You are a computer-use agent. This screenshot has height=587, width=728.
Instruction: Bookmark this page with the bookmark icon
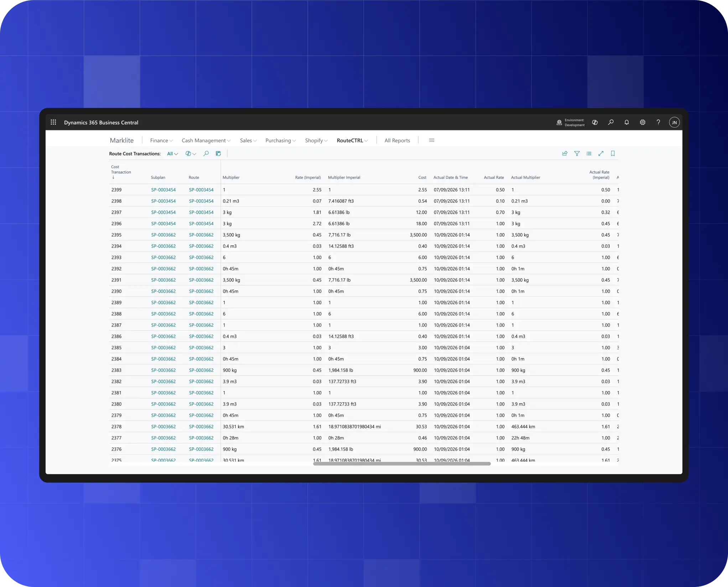(x=613, y=154)
